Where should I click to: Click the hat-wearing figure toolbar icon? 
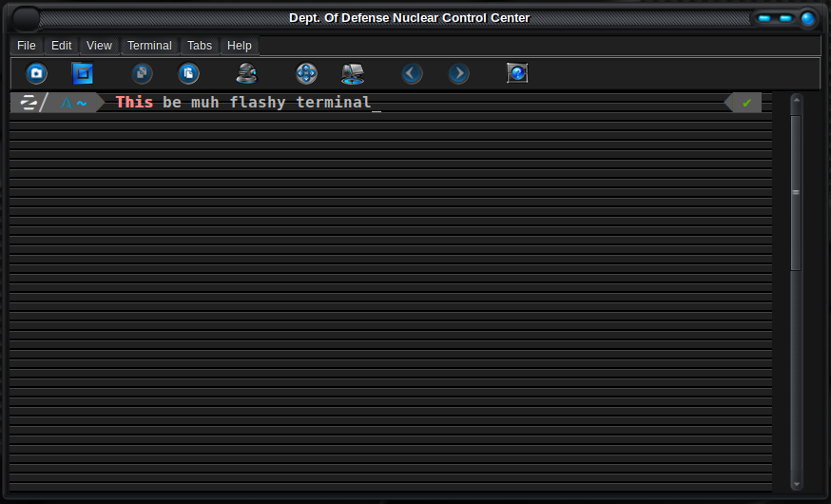point(246,73)
